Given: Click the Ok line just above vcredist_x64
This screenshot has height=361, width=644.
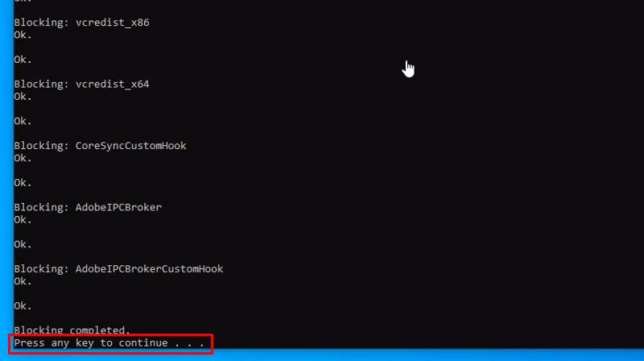Looking at the screenshot, I should [x=23, y=60].
